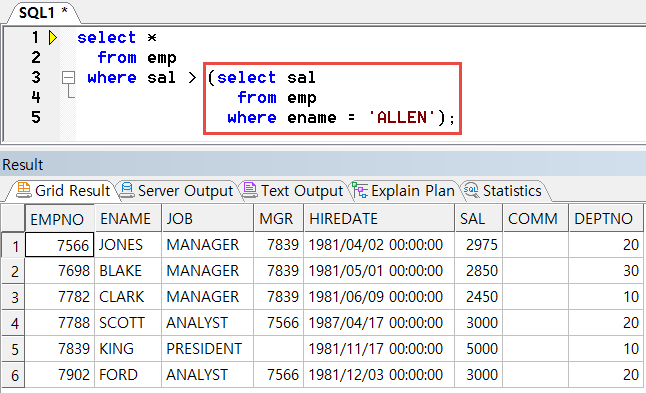Click the DEPTNO column header

pos(606,219)
